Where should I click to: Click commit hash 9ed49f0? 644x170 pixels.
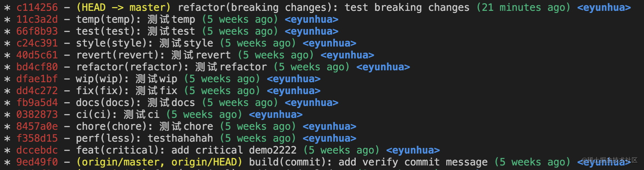[37, 162]
